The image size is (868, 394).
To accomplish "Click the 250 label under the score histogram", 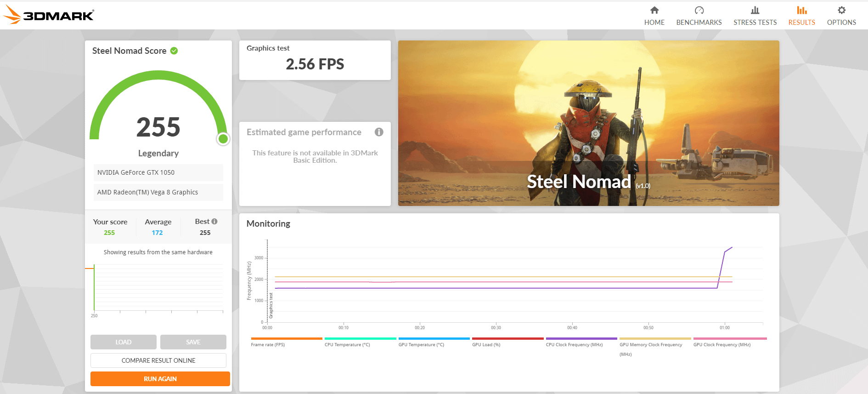I will point(94,316).
